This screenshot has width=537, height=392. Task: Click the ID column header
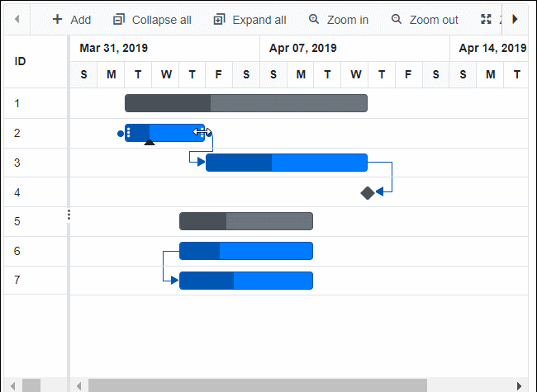tap(20, 61)
